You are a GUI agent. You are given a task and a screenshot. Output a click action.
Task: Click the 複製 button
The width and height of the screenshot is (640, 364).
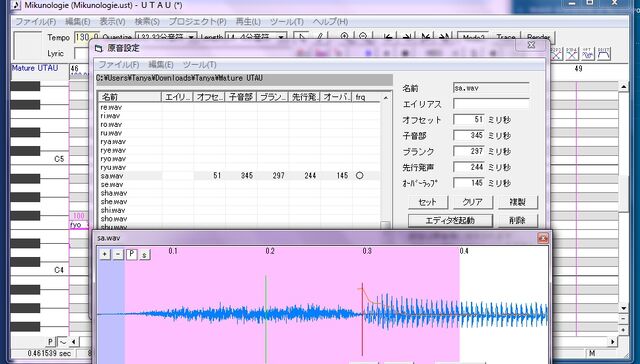tap(518, 202)
